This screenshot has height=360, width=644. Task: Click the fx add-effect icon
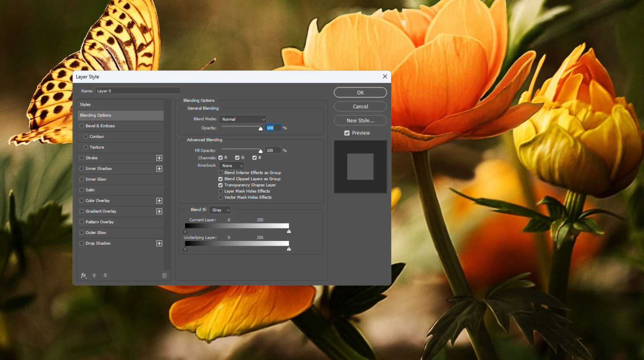click(x=83, y=275)
